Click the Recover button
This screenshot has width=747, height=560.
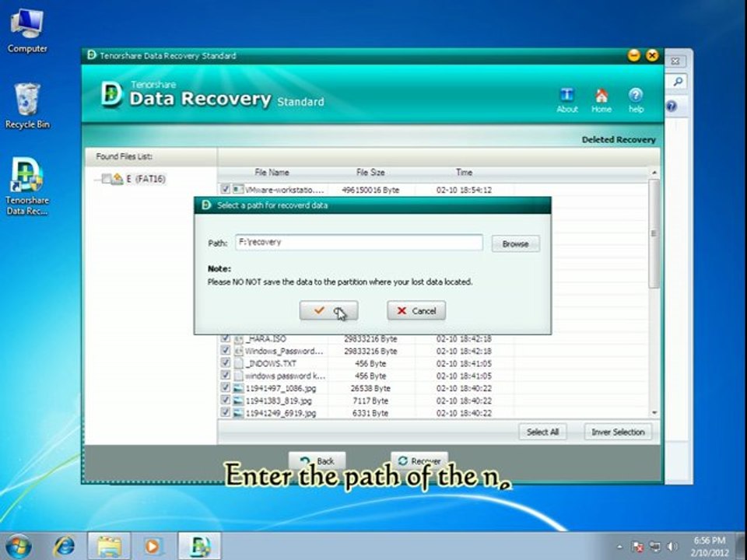click(419, 461)
